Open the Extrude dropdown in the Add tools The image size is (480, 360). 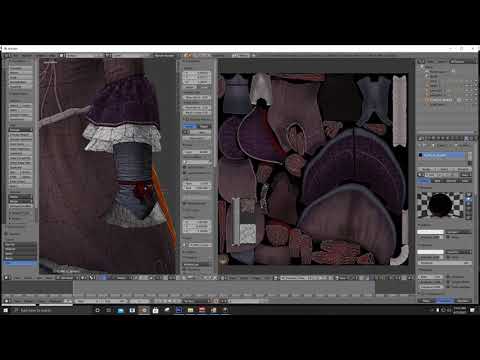(x=20, y=130)
